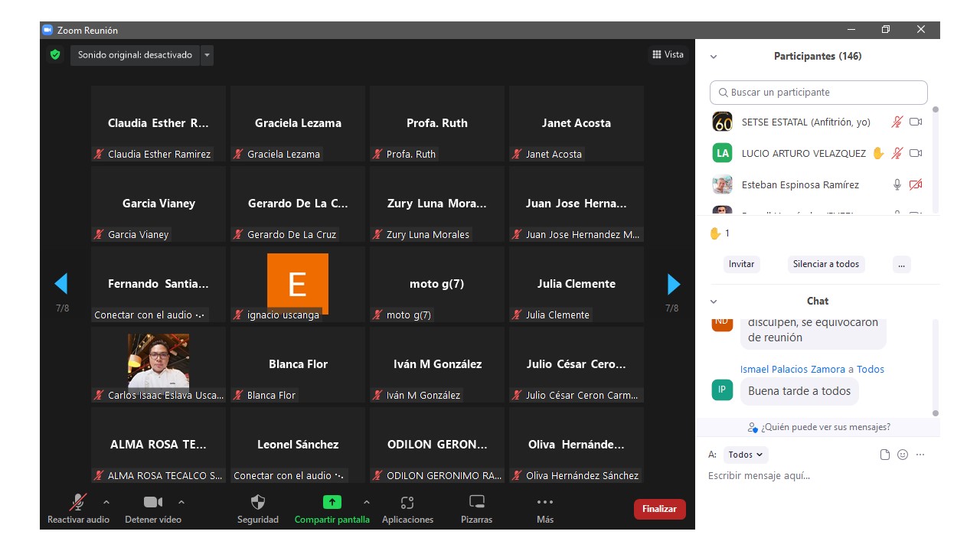Open Pizarras whiteboard button

click(x=476, y=509)
